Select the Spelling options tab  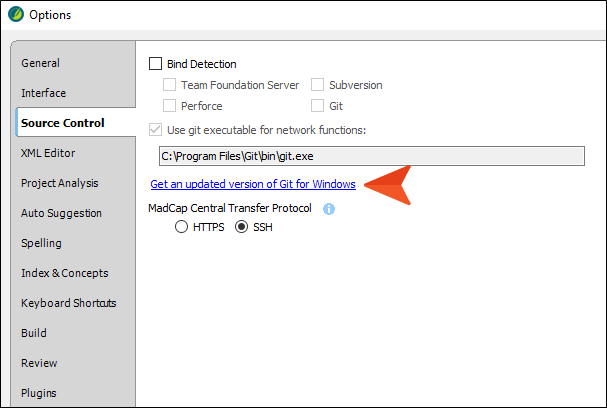pyautogui.click(x=41, y=243)
